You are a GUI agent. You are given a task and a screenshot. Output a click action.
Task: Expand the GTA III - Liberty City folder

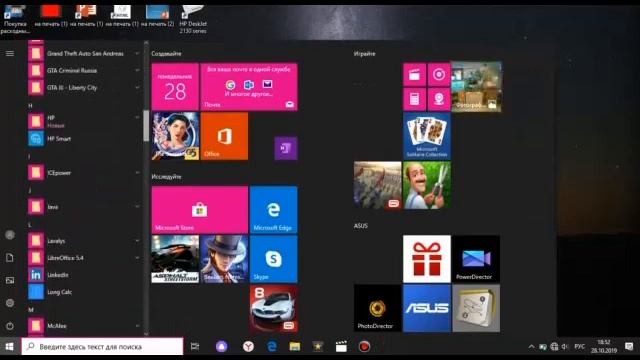coord(84,87)
